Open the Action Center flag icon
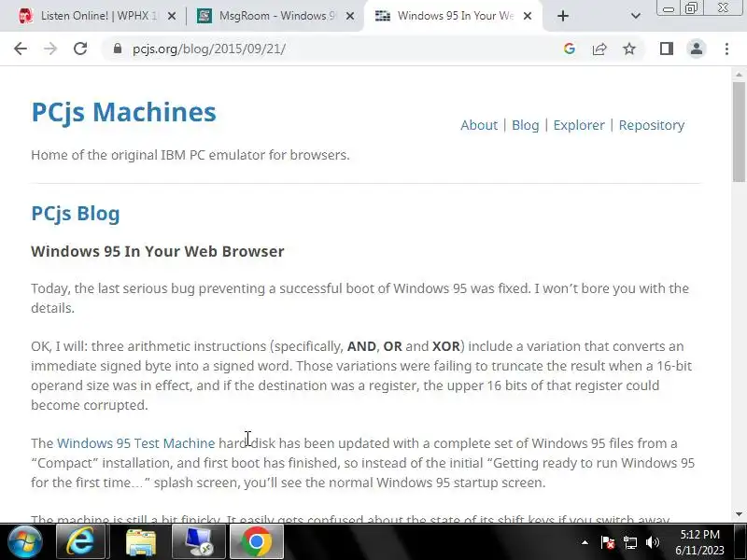This screenshot has width=747, height=560. point(608,542)
